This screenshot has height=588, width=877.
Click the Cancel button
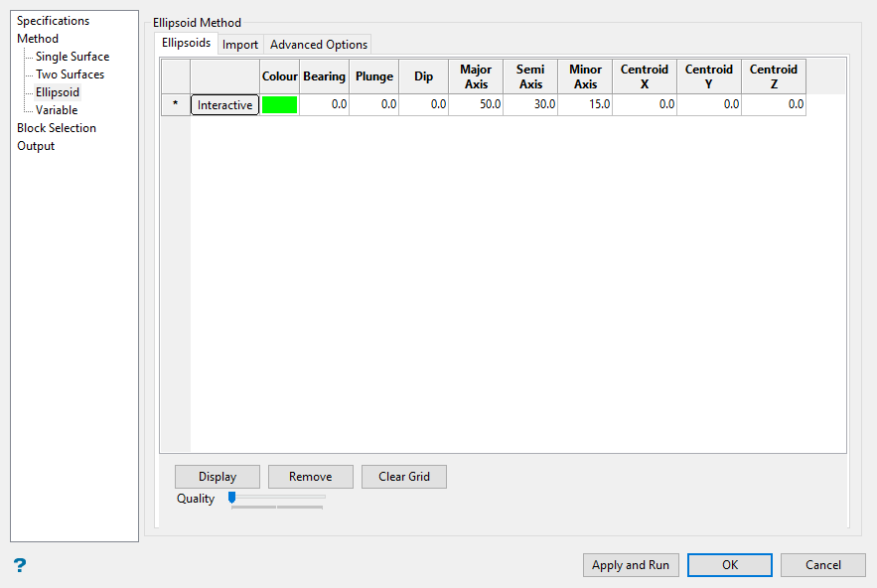823,565
